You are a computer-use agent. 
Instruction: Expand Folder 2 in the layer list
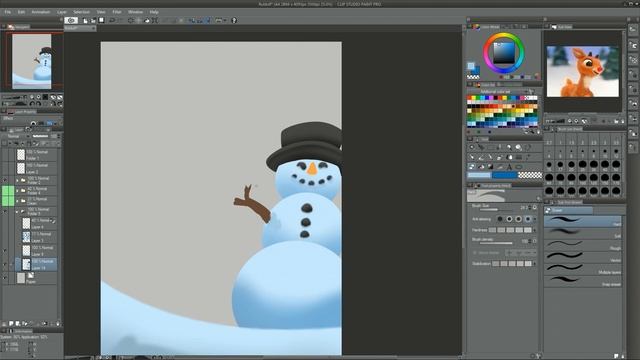click(x=17, y=180)
